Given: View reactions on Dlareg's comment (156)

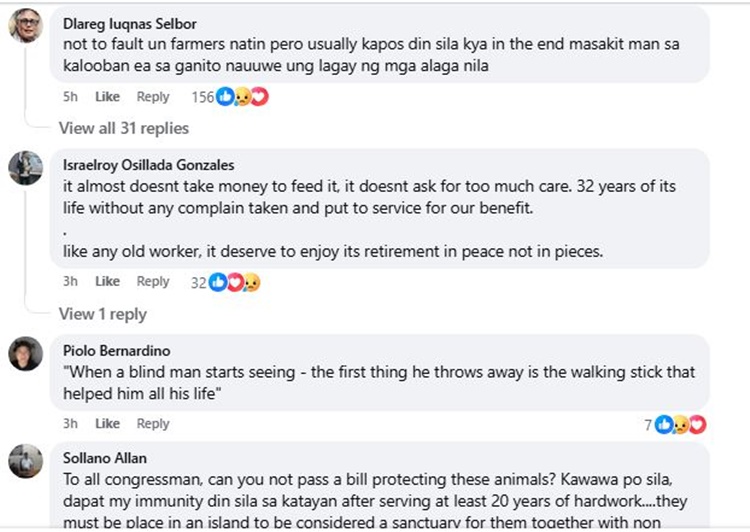Looking at the screenshot, I should tap(230, 97).
